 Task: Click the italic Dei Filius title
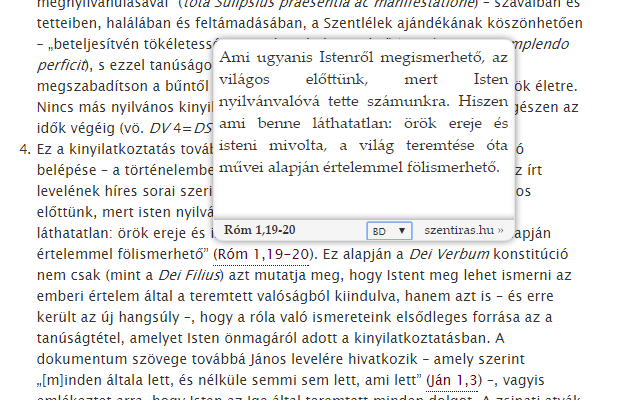(189, 276)
